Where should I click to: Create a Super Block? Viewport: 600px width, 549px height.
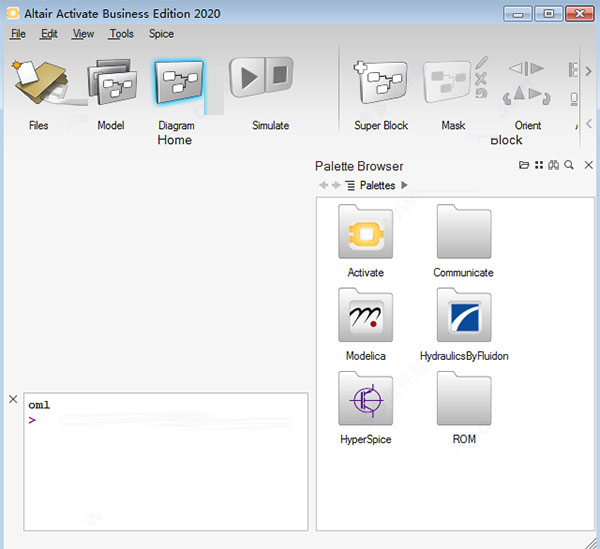tap(381, 84)
